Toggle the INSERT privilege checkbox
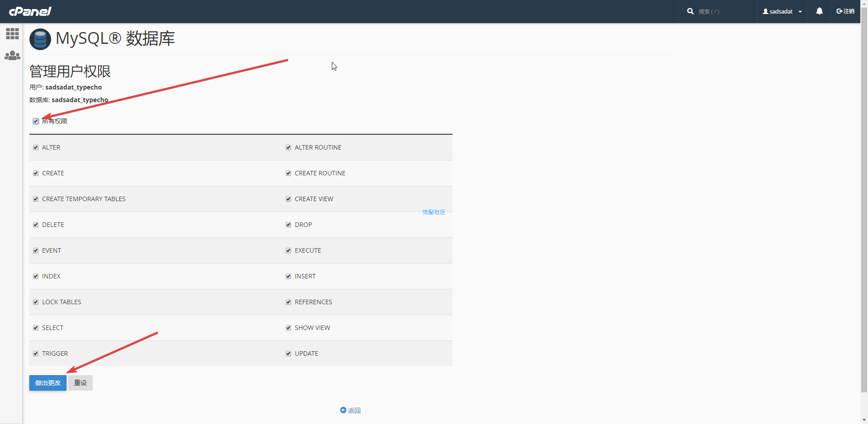The height and width of the screenshot is (424, 868). tap(288, 276)
